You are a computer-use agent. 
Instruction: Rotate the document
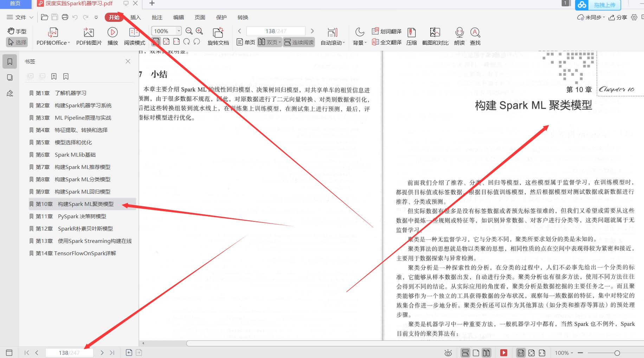pos(218,37)
